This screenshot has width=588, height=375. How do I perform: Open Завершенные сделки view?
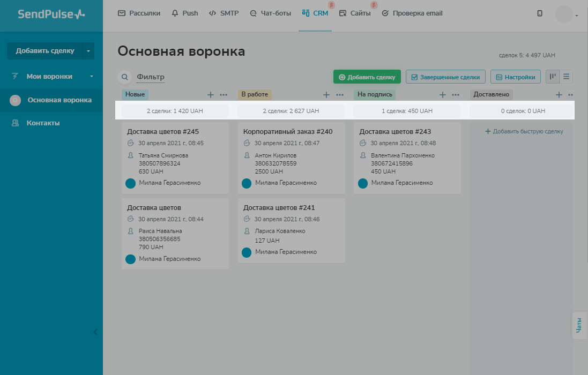click(445, 77)
